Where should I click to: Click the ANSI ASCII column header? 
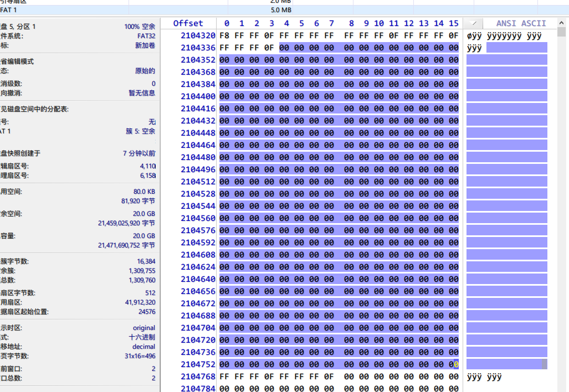[x=521, y=23]
